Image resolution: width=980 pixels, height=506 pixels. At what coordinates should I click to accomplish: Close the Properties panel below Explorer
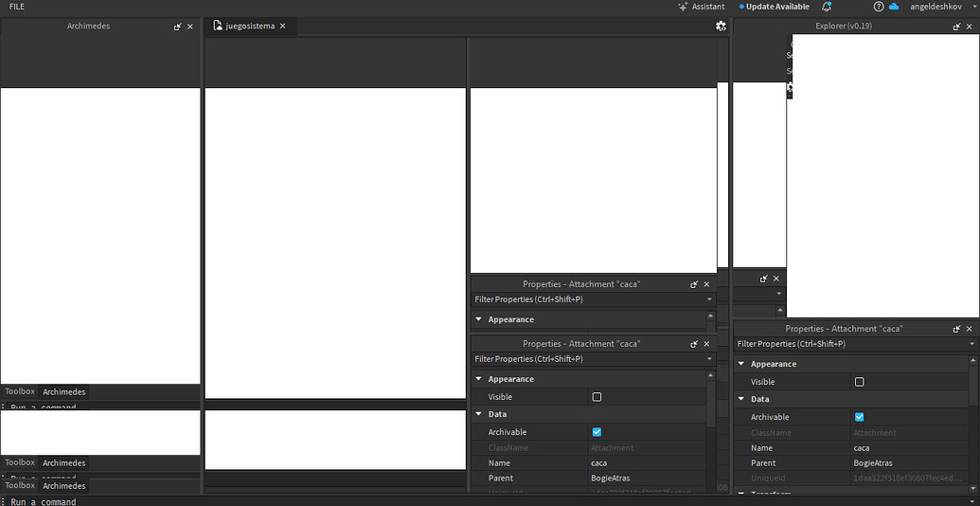click(970, 329)
